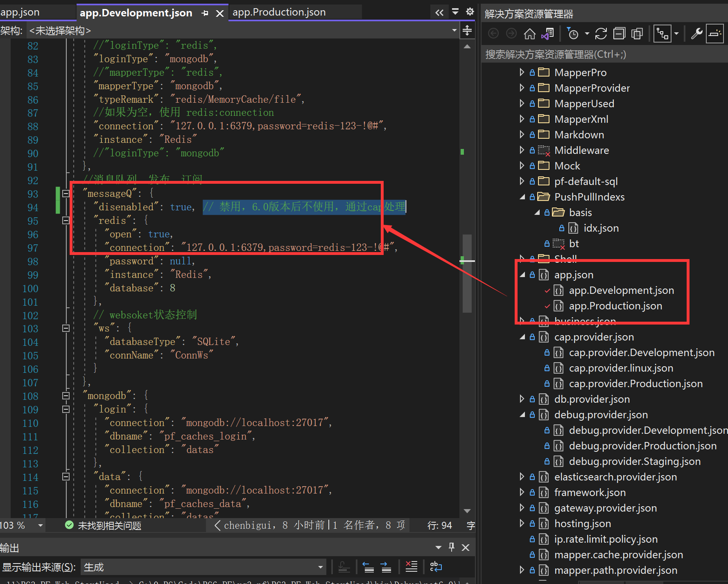Image resolution: width=728 pixels, height=584 pixels.
Task: Collapse the messageQ code block
Action: click(x=66, y=194)
